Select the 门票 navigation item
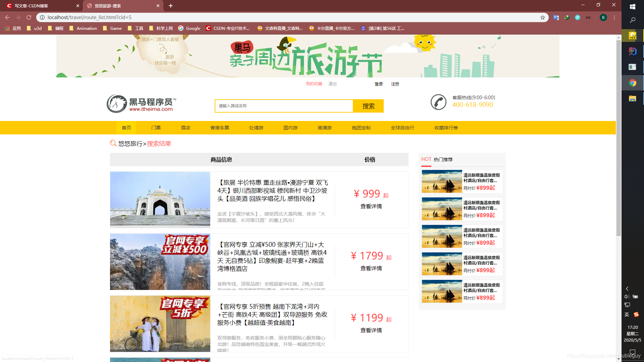 [x=156, y=128]
